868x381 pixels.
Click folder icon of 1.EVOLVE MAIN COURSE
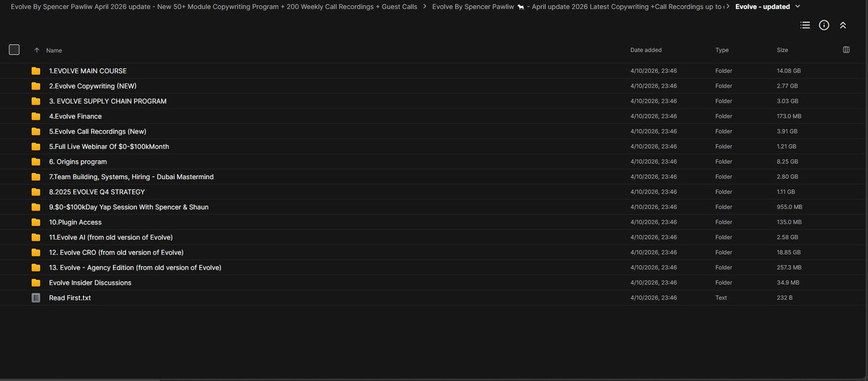tap(36, 71)
